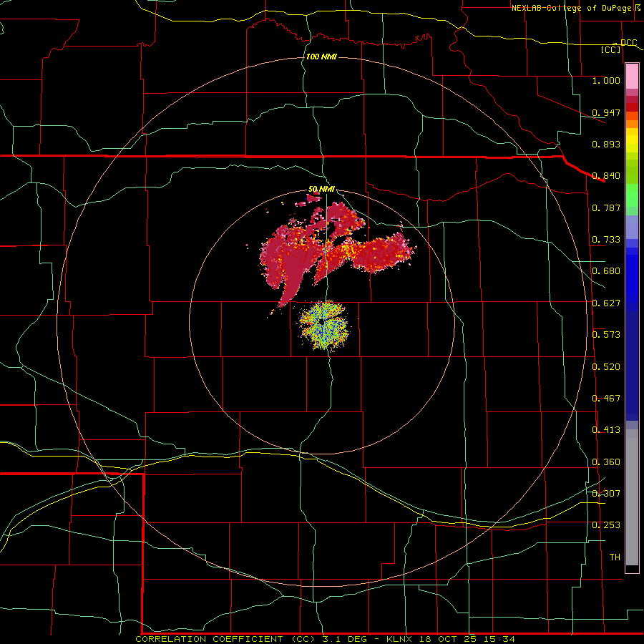Select the 0.893 scale label

click(x=606, y=144)
